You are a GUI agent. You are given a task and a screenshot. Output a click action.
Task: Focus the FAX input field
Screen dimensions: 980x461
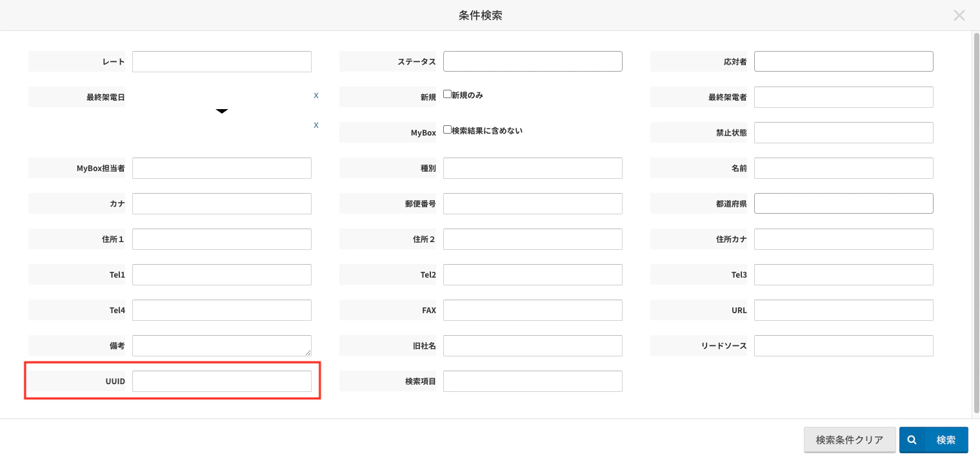(x=533, y=310)
